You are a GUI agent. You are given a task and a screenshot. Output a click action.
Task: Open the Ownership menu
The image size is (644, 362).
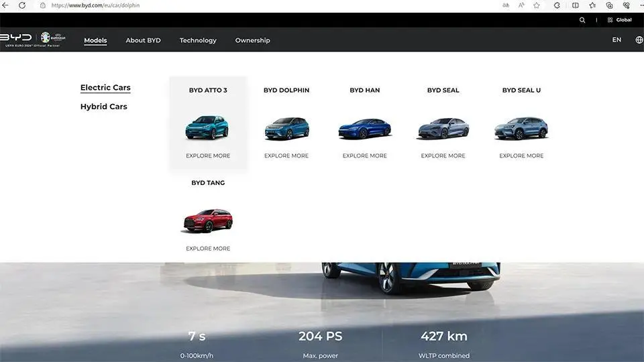tap(253, 40)
